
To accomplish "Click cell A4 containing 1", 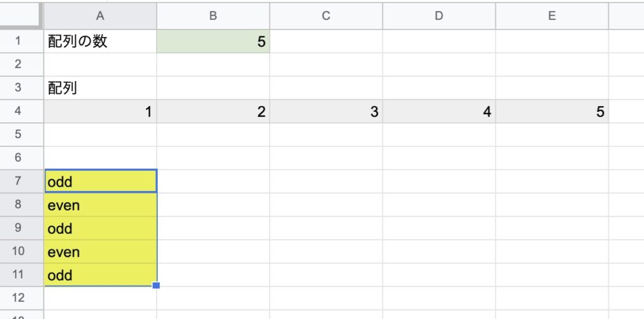I will click(100, 112).
